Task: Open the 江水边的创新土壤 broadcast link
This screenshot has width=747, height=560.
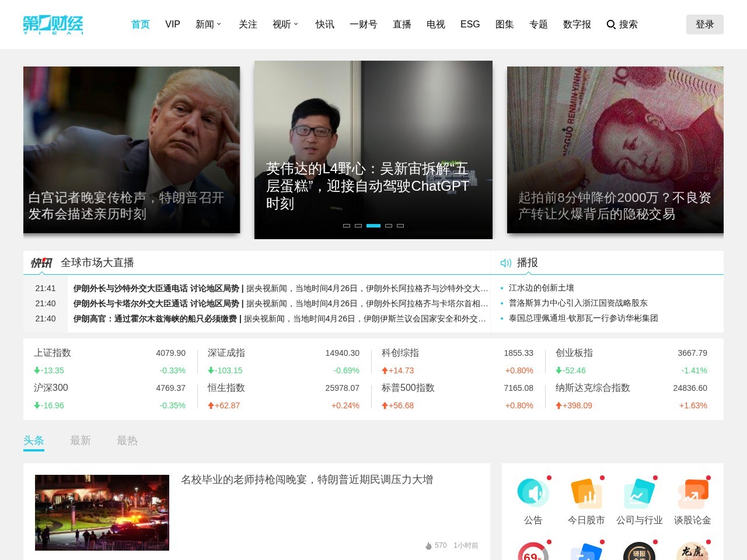Action: pos(540,288)
